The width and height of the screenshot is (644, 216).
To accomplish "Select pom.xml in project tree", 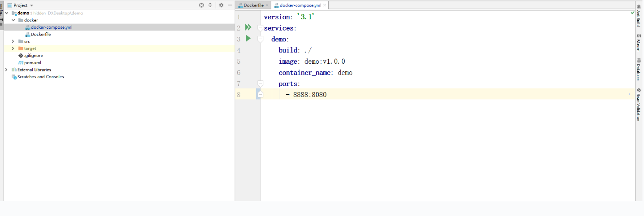I will pos(119,62).
